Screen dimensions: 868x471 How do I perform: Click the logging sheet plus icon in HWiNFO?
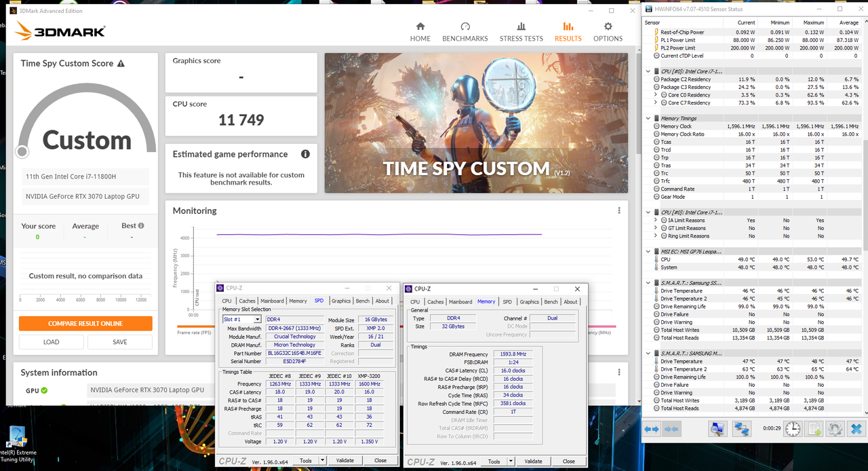pos(815,429)
